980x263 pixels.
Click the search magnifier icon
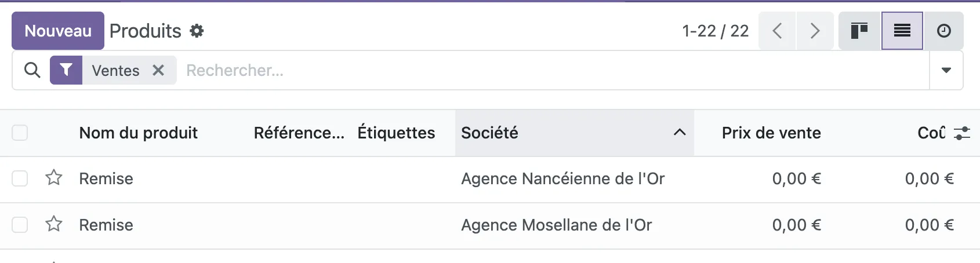32,70
